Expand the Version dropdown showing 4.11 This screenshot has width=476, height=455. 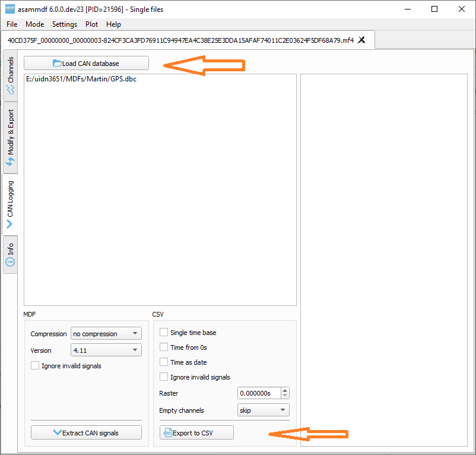point(106,350)
